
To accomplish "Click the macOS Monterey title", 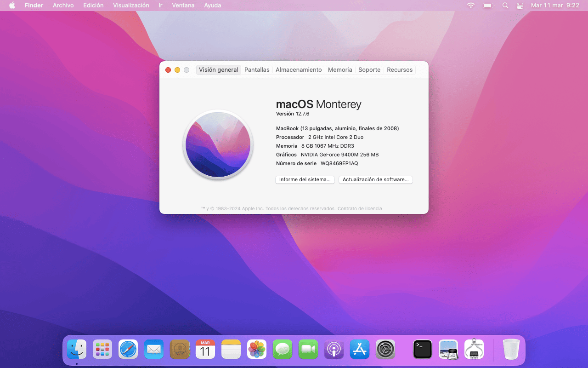I will (x=319, y=104).
